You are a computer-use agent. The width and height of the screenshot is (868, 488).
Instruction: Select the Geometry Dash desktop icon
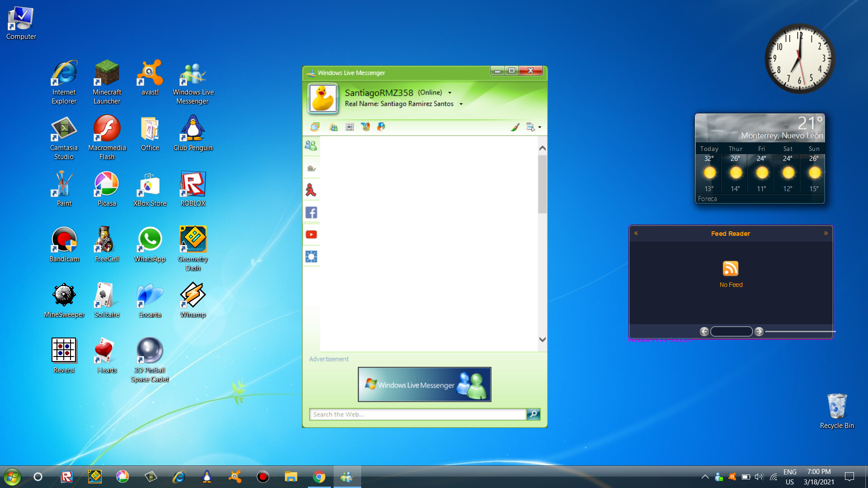coord(193,249)
